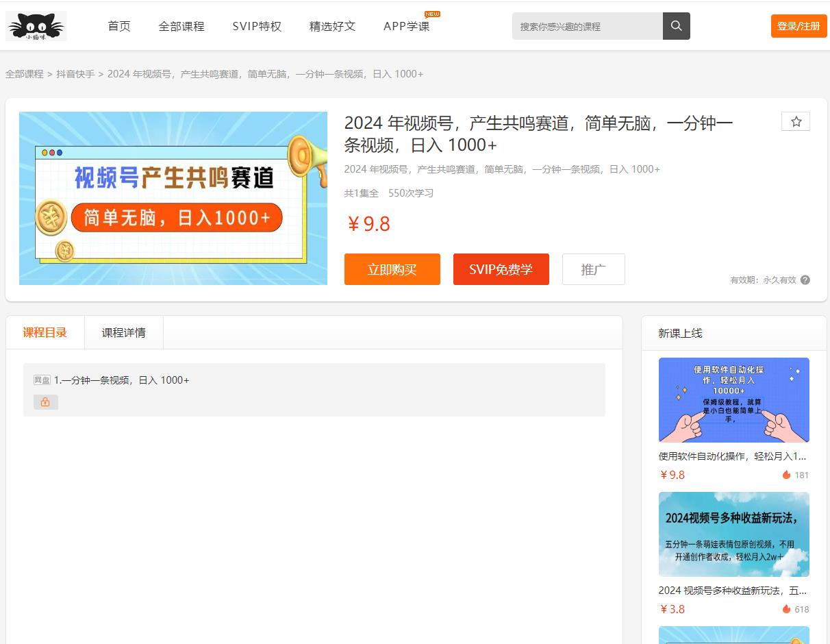Click the 有效期：永久有效 text
This screenshot has height=644, width=830.
tap(764, 280)
